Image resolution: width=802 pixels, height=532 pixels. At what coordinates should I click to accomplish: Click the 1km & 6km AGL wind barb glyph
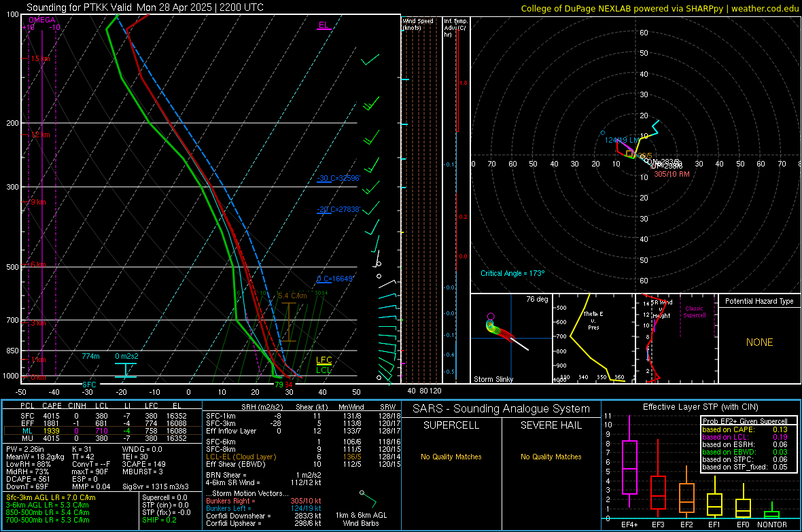[368, 499]
